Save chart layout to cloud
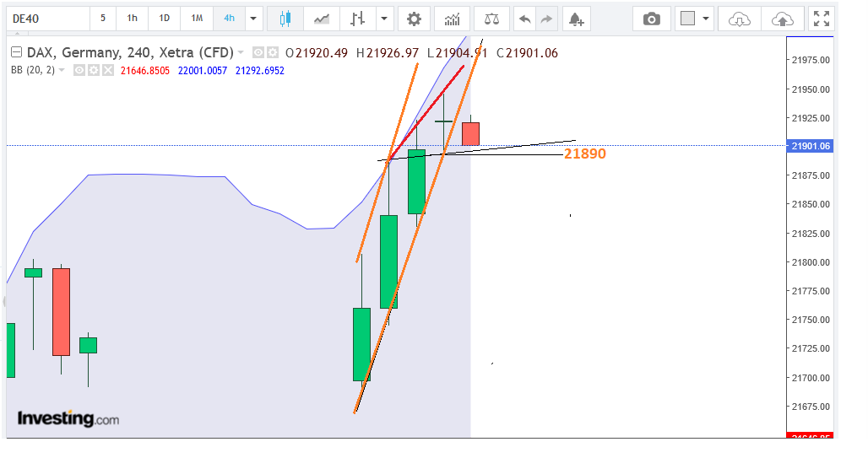 pos(782,19)
